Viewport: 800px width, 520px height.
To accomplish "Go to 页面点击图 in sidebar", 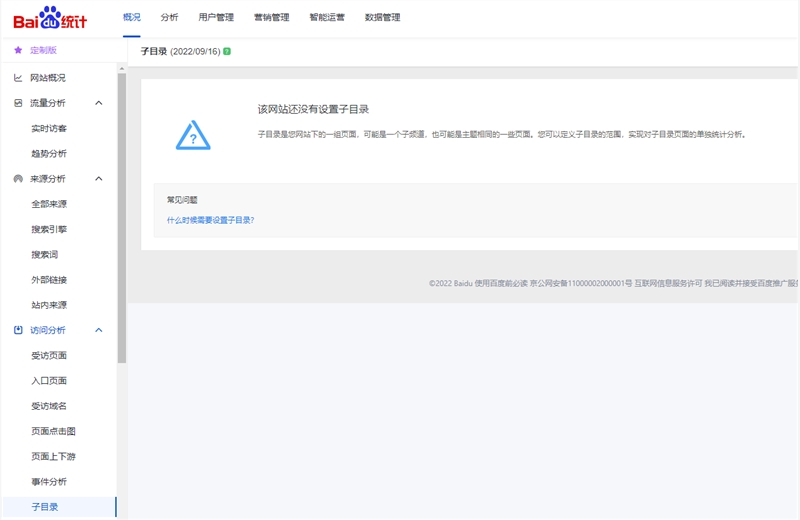I will pyautogui.click(x=53, y=431).
